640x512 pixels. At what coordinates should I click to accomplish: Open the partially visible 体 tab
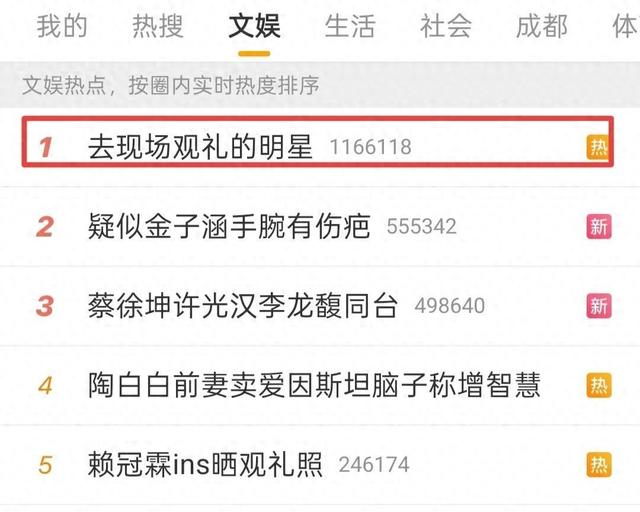(x=626, y=27)
